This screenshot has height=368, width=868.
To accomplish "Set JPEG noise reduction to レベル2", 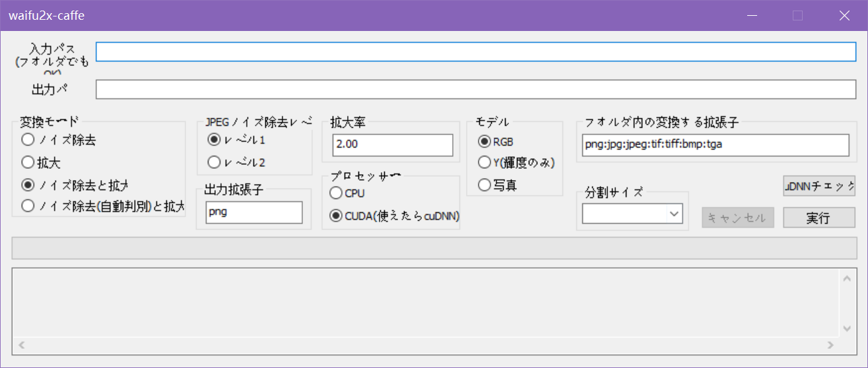I will pyautogui.click(x=236, y=162).
